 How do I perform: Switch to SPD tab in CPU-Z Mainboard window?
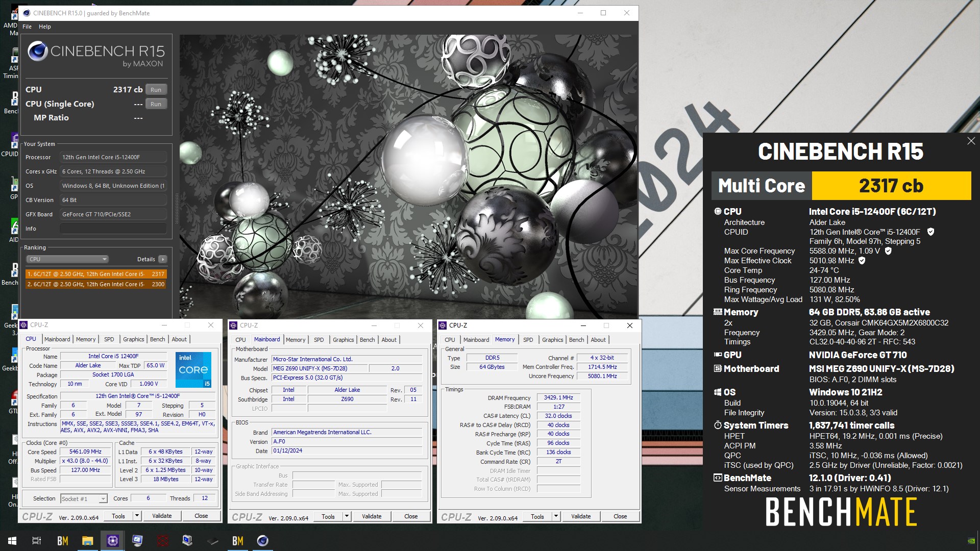click(x=319, y=340)
